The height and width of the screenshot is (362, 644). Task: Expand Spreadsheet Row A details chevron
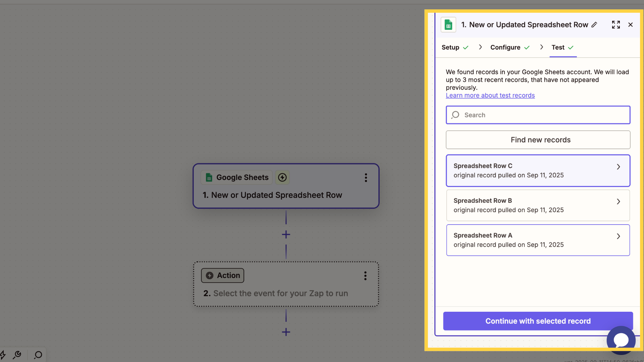click(x=619, y=236)
